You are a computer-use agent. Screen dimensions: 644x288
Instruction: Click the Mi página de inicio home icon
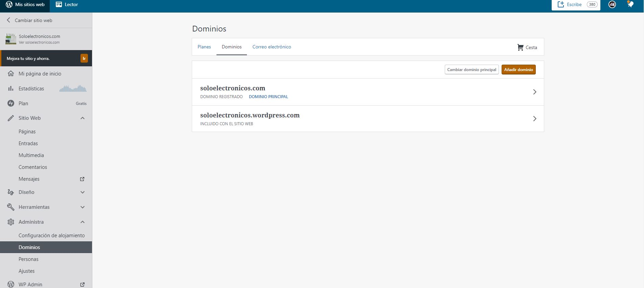coord(11,74)
